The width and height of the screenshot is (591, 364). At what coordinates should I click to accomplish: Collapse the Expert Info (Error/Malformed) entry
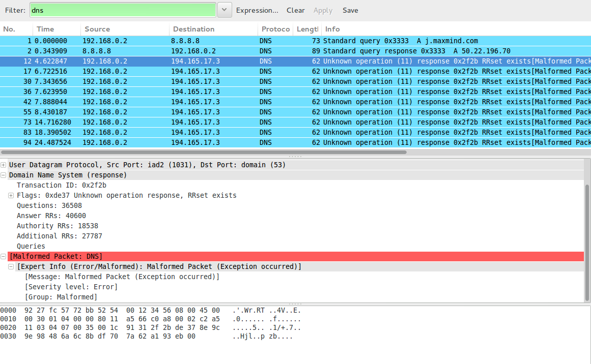(11, 266)
